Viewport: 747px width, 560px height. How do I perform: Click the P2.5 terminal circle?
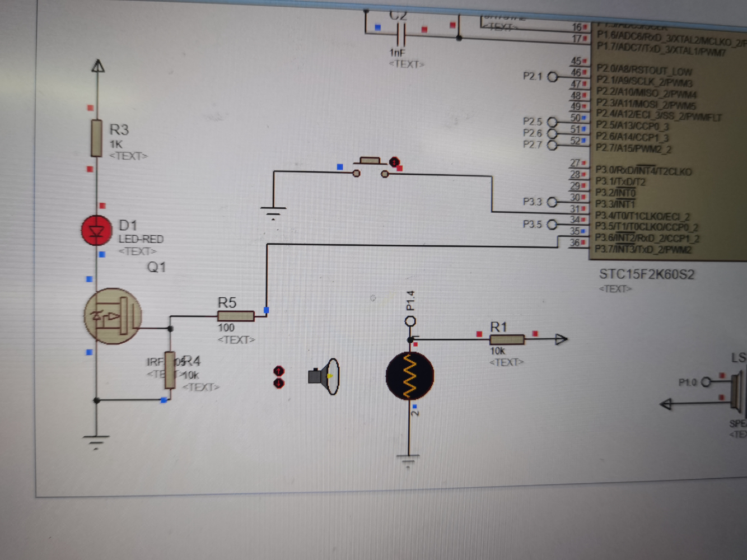(x=552, y=122)
